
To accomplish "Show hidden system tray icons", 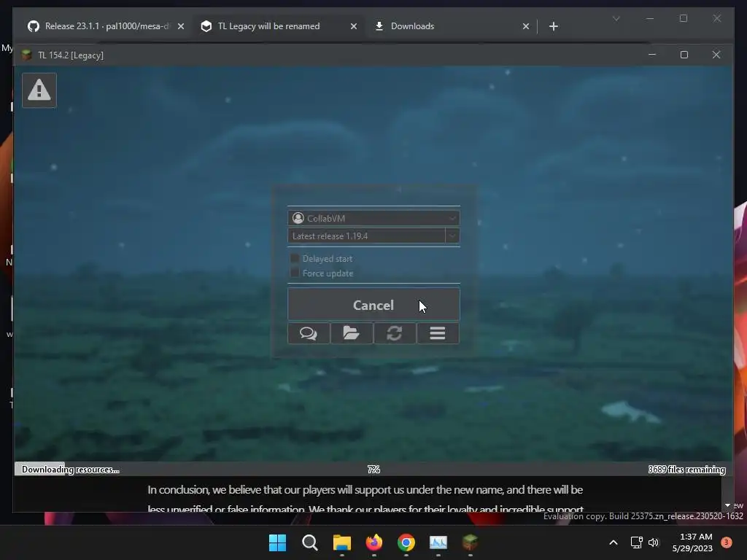I will point(614,542).
